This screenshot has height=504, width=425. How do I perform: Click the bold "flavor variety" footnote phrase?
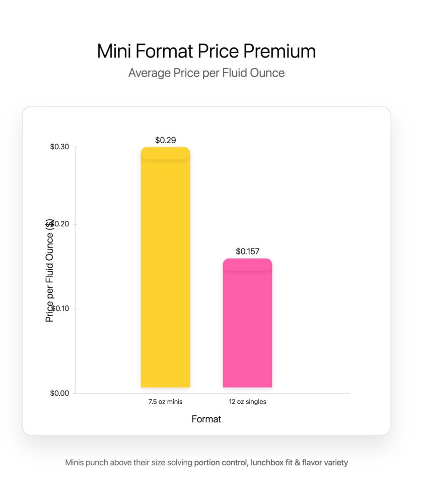click(x=325, y=463)
